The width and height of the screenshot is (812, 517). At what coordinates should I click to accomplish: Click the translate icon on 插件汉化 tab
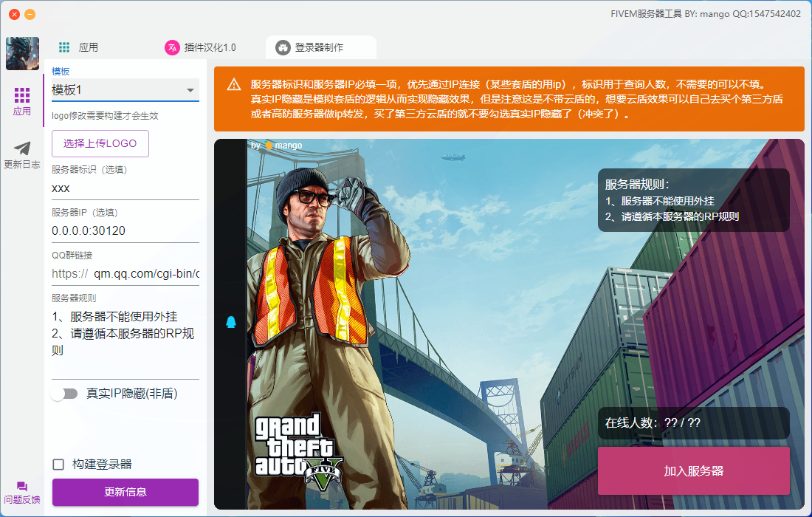pyautogui.click(x=172, y=48)
